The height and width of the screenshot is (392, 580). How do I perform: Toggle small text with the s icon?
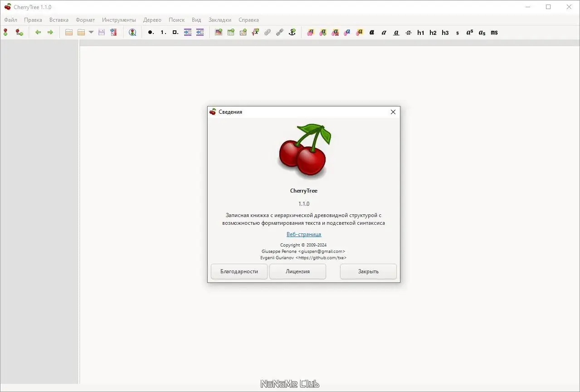click(x=458, y=32)
